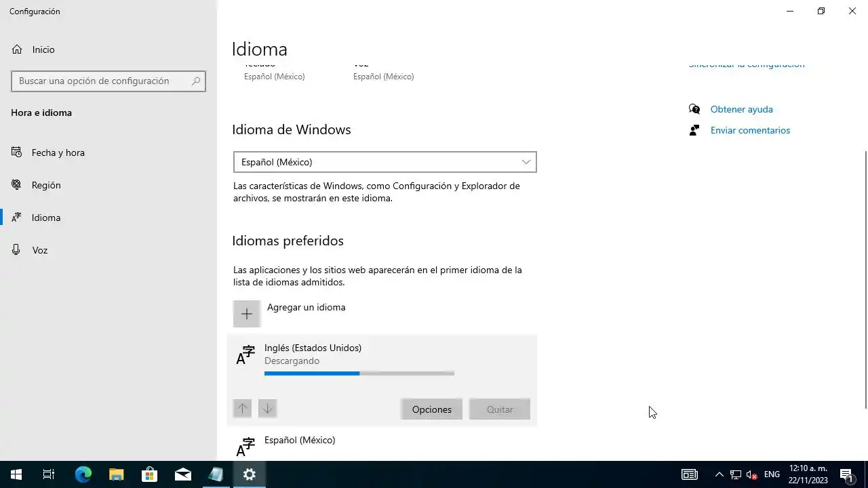Click the 'Sincronizar la configuración' link
Viewport: 868px width, 488px height.
coord(747,65)
